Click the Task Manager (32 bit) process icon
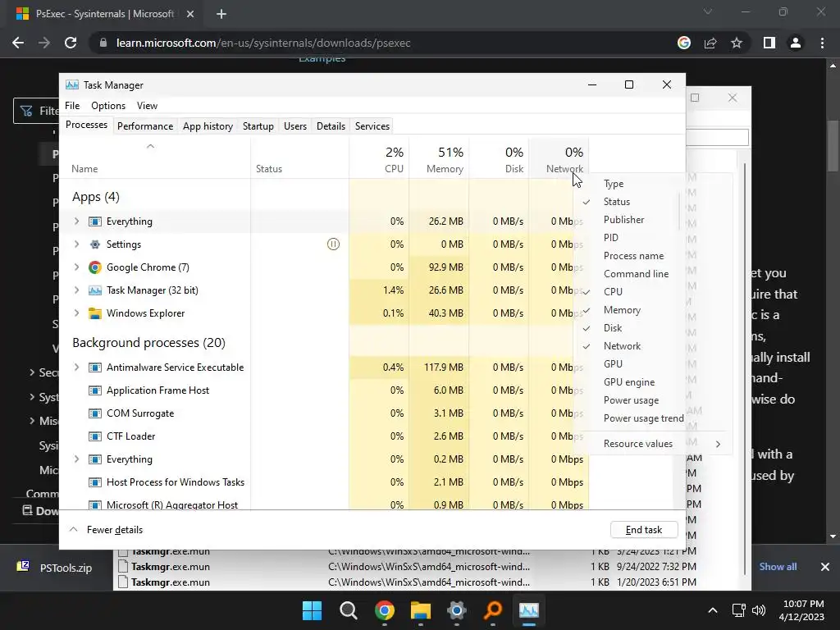The height and width of the screenshot is (630, 840). (x=95, y=290)
